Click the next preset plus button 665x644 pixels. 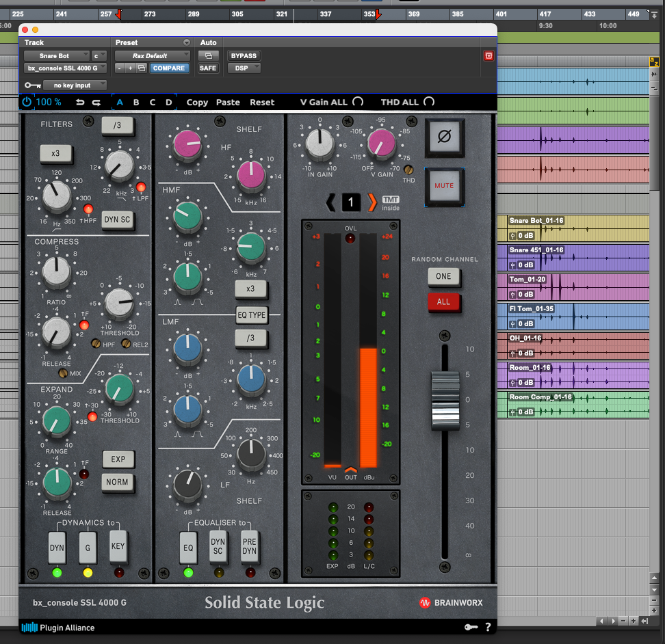[x=130, y=68]
